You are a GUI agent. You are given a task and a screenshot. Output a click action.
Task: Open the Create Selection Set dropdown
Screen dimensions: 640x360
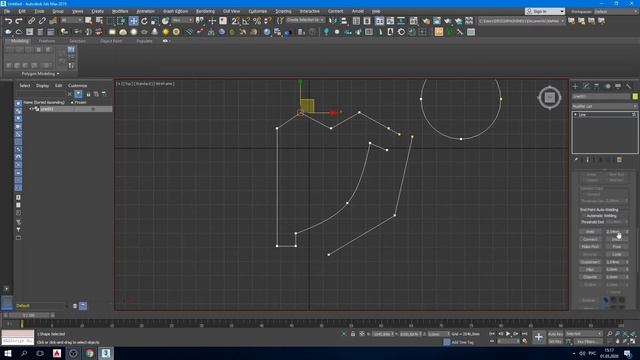305,20
